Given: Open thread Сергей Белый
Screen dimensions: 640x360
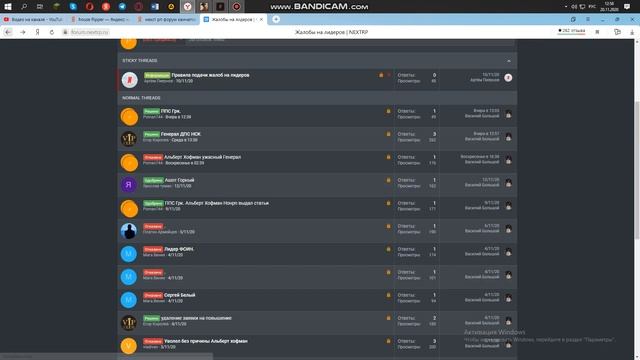Looking at the screenshot, I should [180, 295].
